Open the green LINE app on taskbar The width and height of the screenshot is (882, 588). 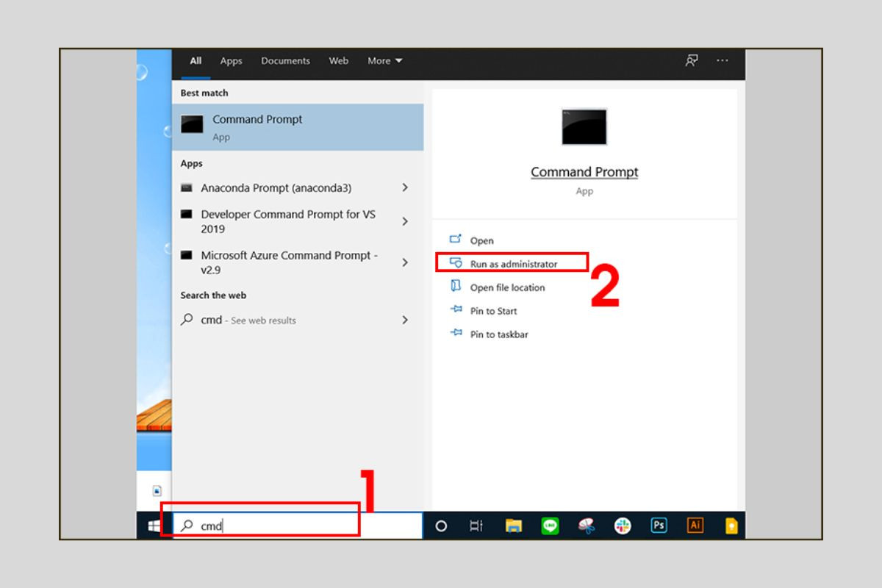(x=550, y=526)
